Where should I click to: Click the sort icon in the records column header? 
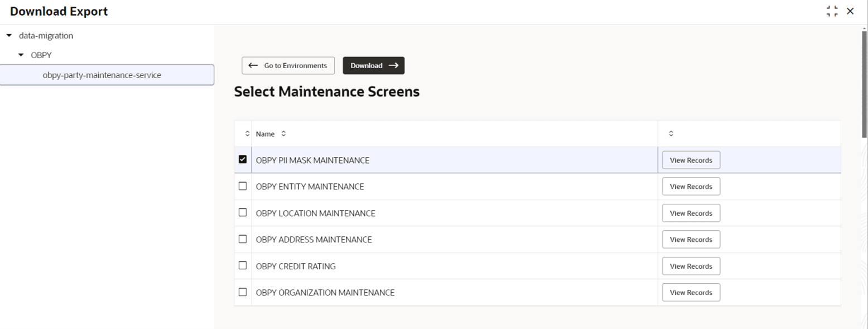point(671,133)
